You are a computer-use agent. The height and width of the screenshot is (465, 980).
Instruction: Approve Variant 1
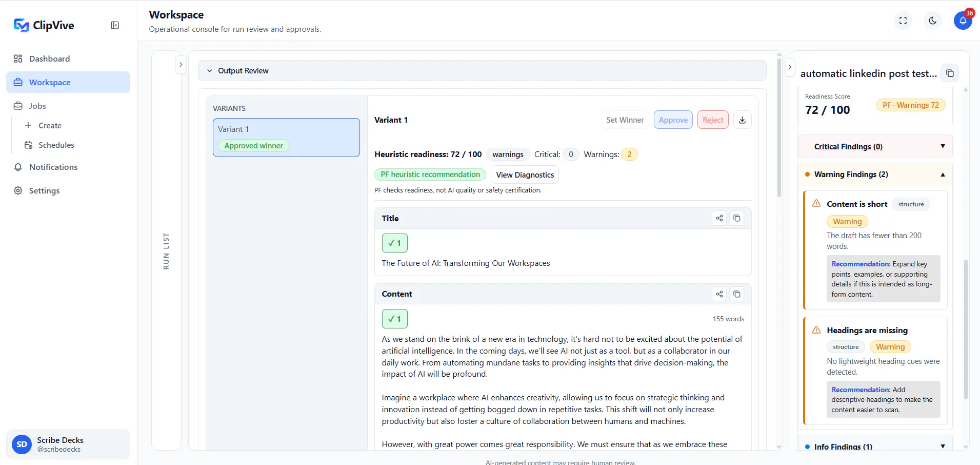(673, 120)
